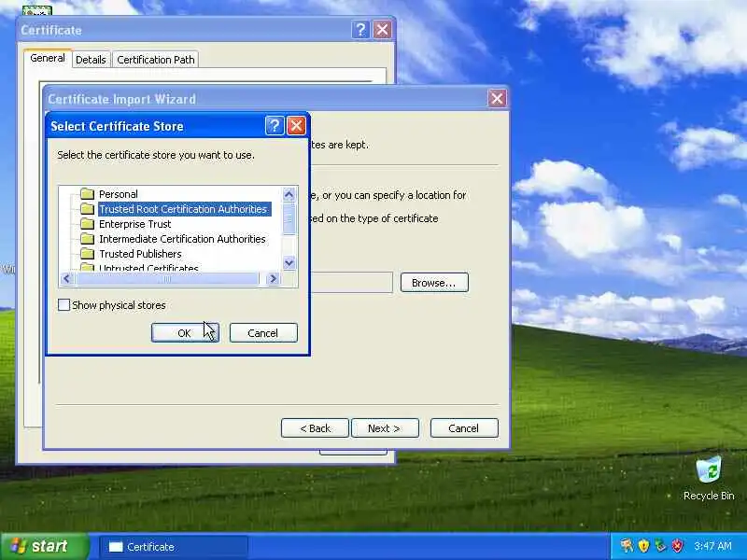Toggle Show physical stores checkbox
Viewport: 747px width, 560px height.
63,305
